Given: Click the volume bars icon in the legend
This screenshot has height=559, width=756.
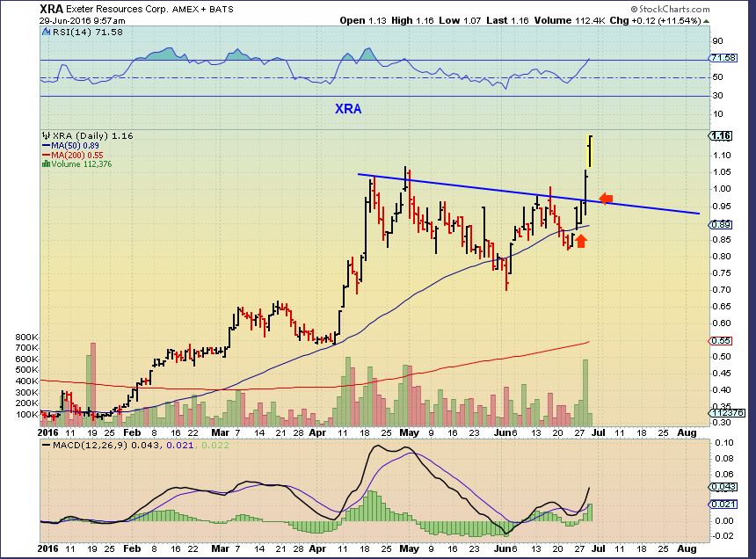Looking at the screenshot, I should [47, 163].
